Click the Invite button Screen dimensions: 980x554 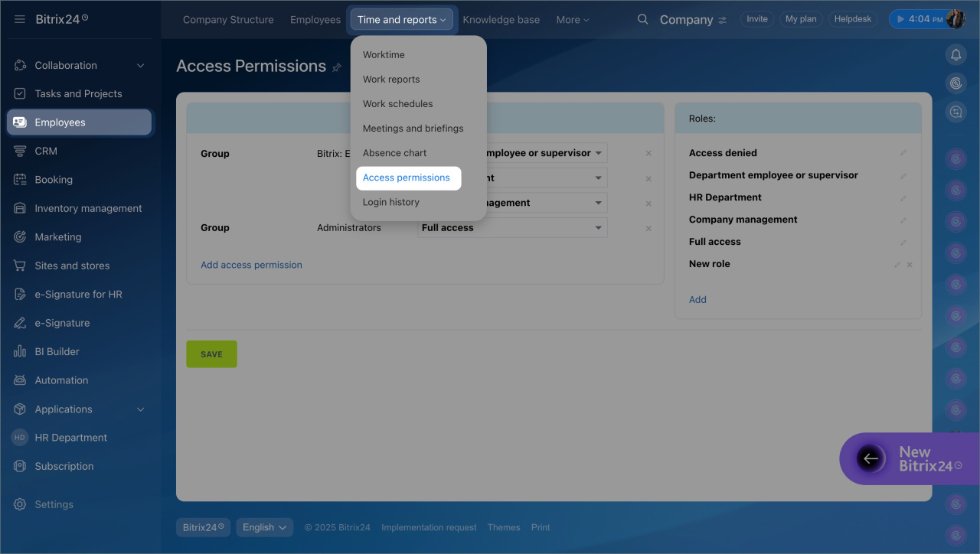pos(756,19)
